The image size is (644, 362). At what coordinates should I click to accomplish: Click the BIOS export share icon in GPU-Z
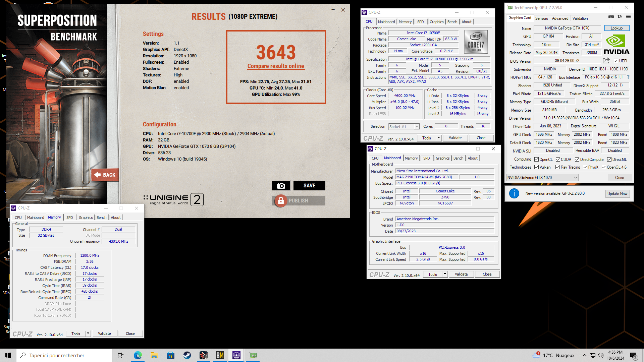click(606, 61)
